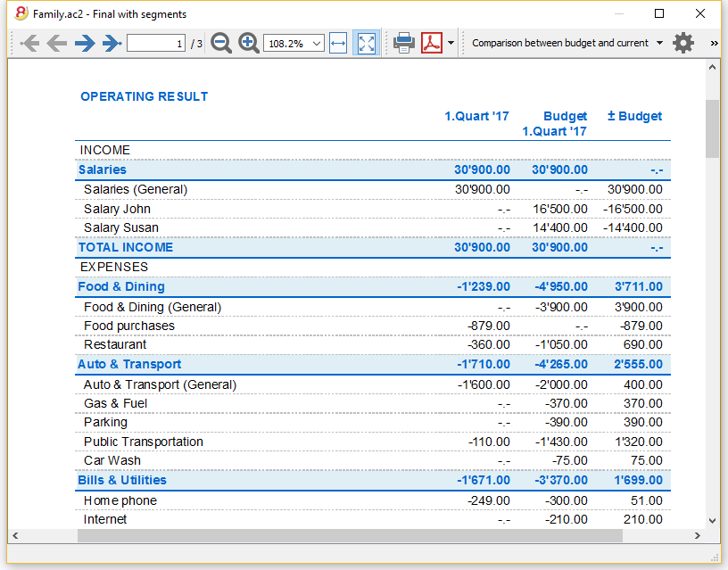This screenshot has width=728, height=570.
Task: Go to next page arrow
Action: (85, 43)
